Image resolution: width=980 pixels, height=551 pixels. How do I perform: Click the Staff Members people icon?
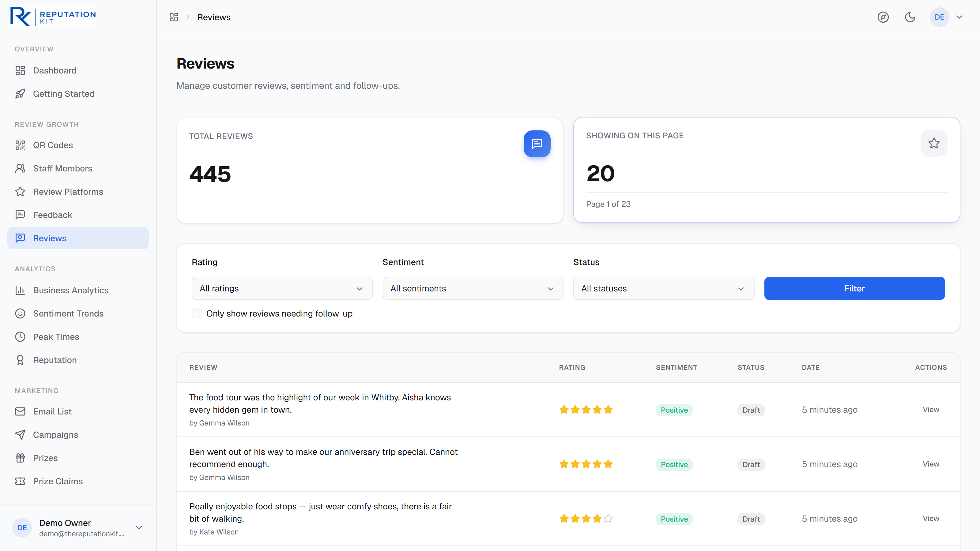[20, 168]
